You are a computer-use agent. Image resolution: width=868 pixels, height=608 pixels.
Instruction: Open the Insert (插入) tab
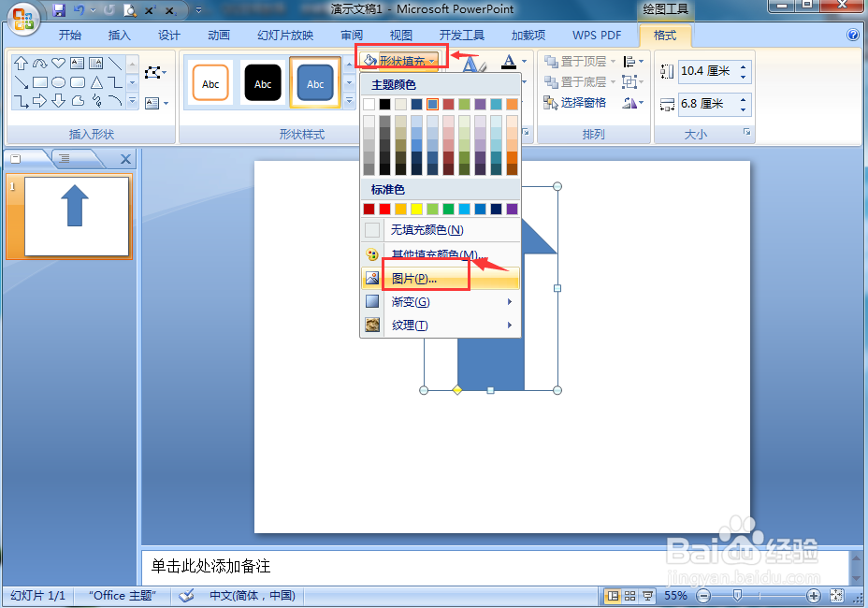point(120,36)
